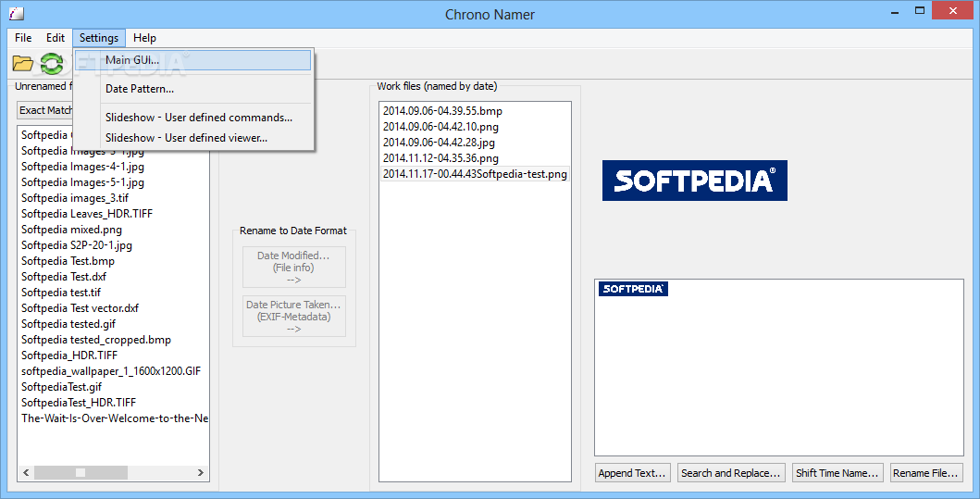980x499 pixels.
Task: Select Slideshow - User defined commands...
Action: [193, 118]
